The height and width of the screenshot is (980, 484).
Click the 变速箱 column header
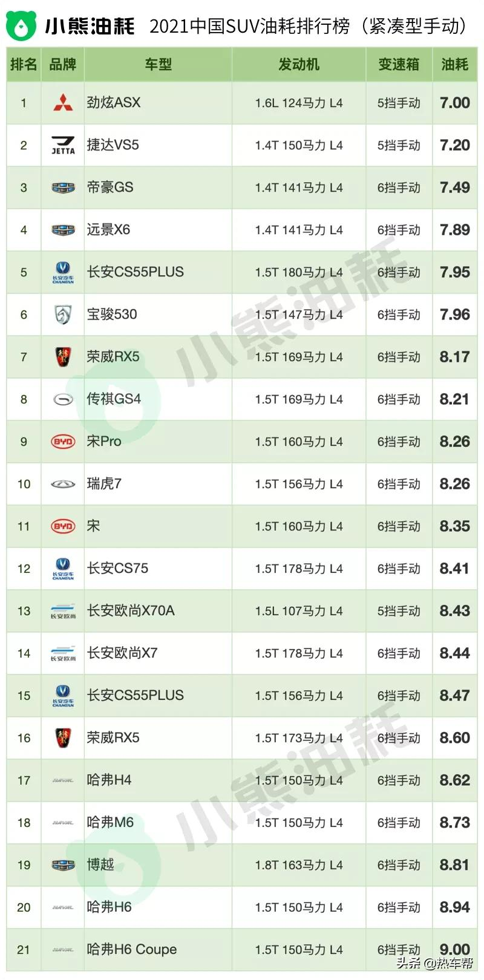tap(399, 64)
